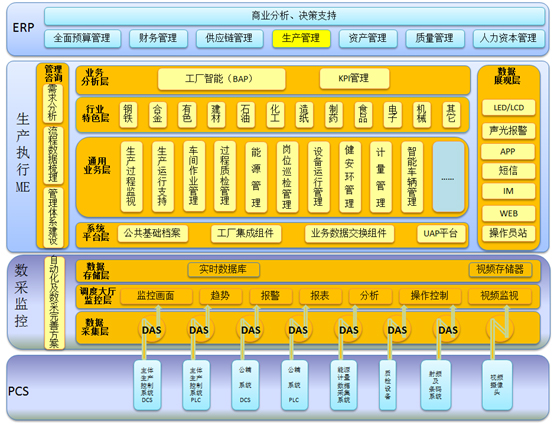Screen dimensions: 554x425
Task: Open the 生产过程监视 column
Action: pos(131,177)
